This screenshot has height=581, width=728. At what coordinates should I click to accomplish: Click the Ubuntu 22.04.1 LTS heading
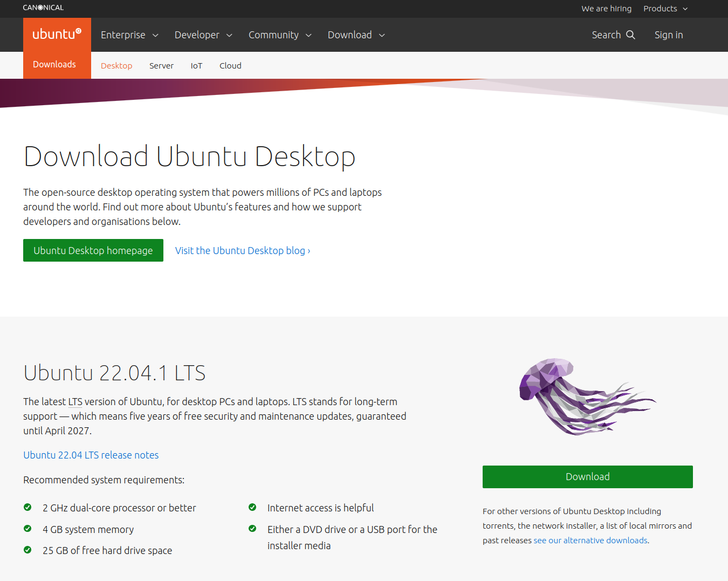point(114,373)
